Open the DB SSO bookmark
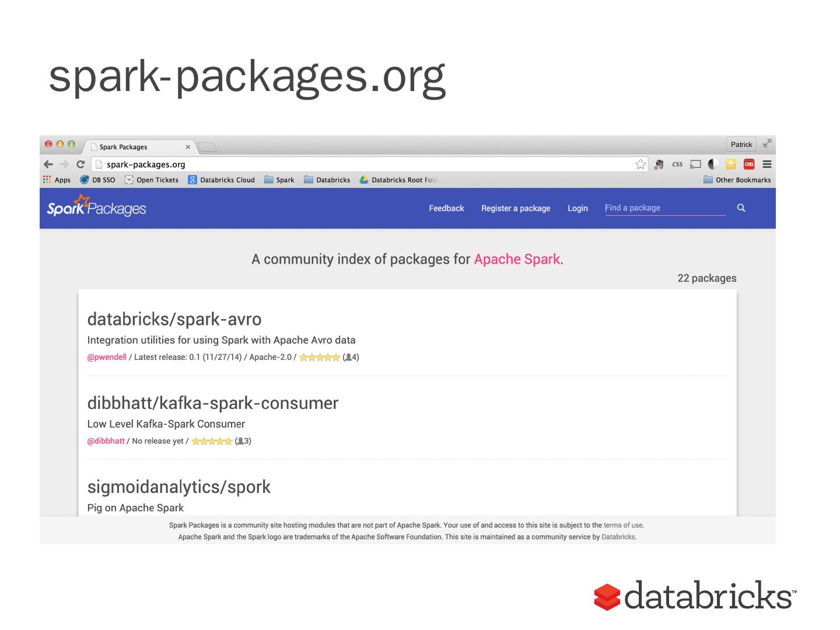The width and height of the screenshot is (840, 630). 97,180
